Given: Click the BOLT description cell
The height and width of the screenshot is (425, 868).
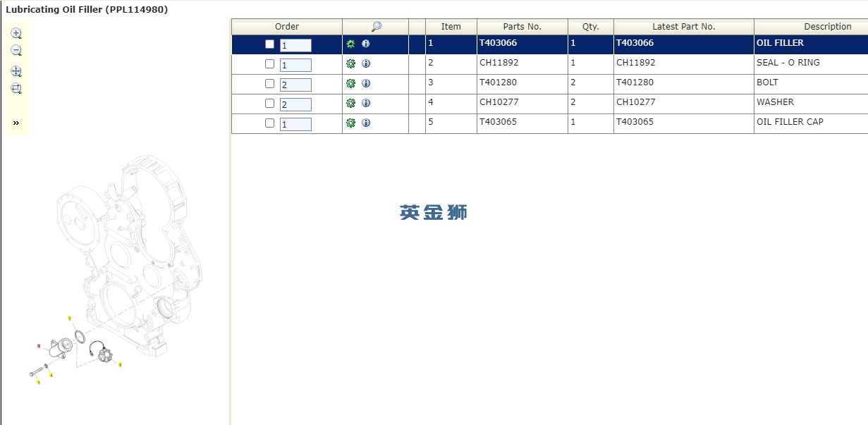Looking at the screenshot, I should [811, 84].
